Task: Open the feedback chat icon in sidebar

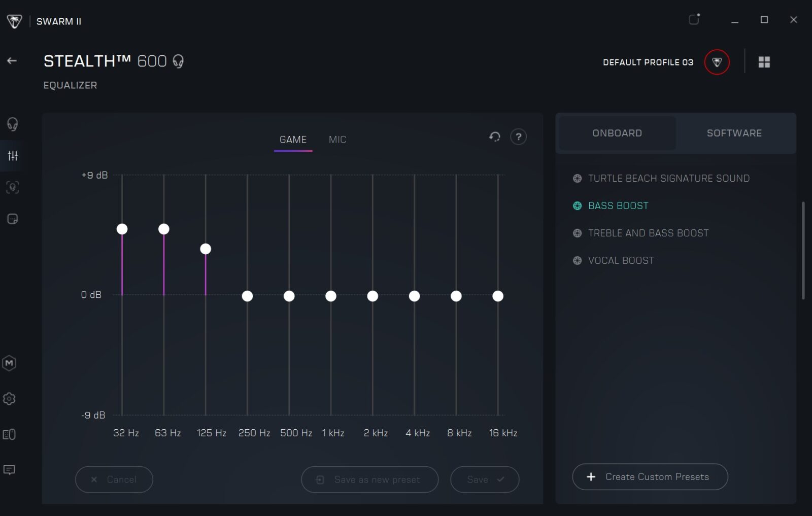Action: point(10,470)
